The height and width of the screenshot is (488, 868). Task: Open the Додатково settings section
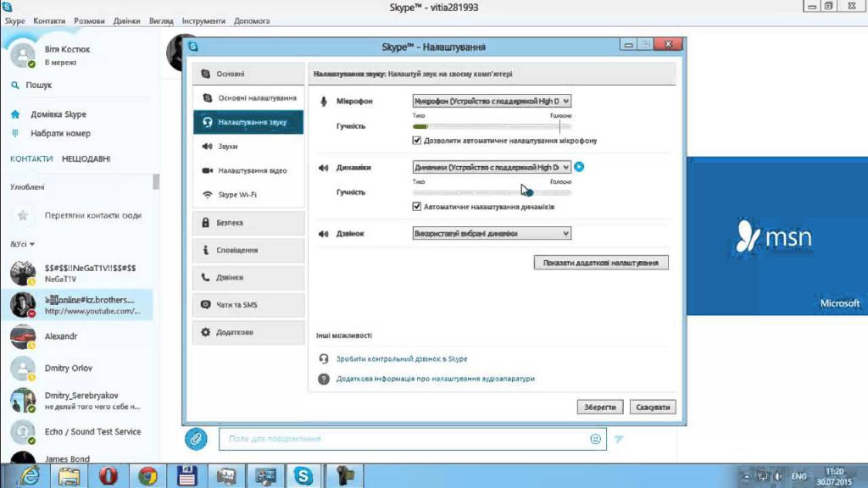[x=248, y=332]
